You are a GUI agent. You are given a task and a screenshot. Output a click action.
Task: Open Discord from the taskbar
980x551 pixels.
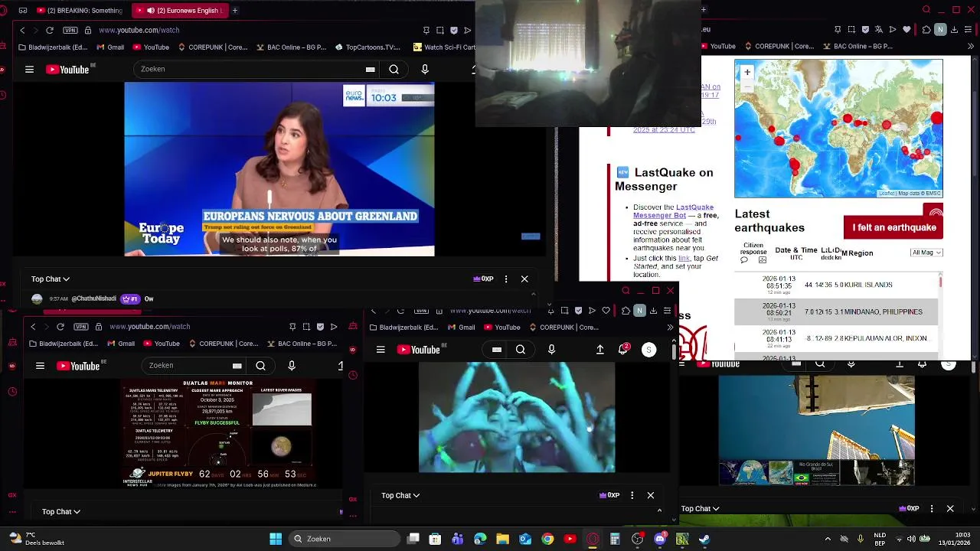coord(660,539)
